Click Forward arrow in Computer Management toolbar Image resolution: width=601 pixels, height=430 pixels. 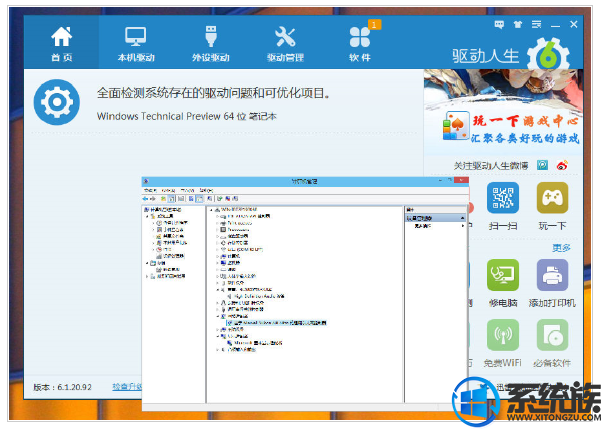click(x=153, y=199)
